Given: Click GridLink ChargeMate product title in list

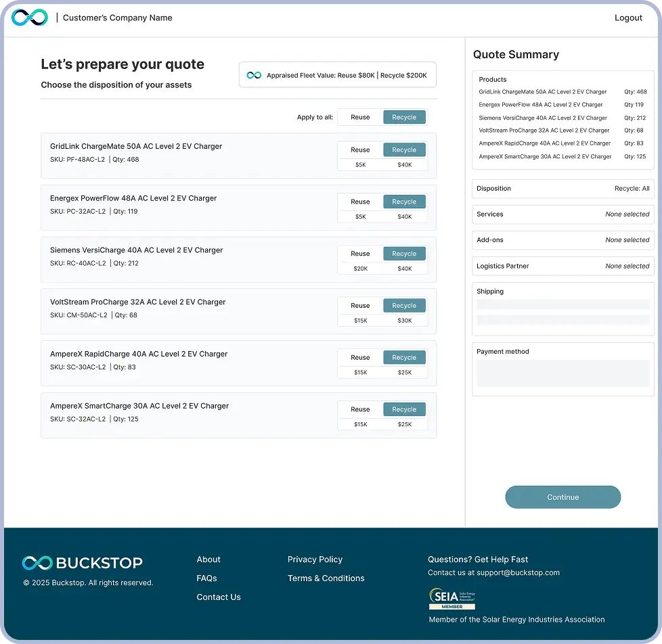Looking at the screenshot, I should tap(136, 146).
